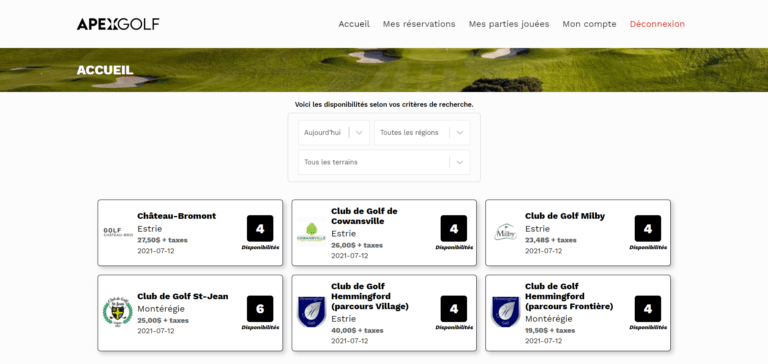Viewport: 768px width, 364px height.
Task: Click the Milby club logo
Action: [505, 232]
